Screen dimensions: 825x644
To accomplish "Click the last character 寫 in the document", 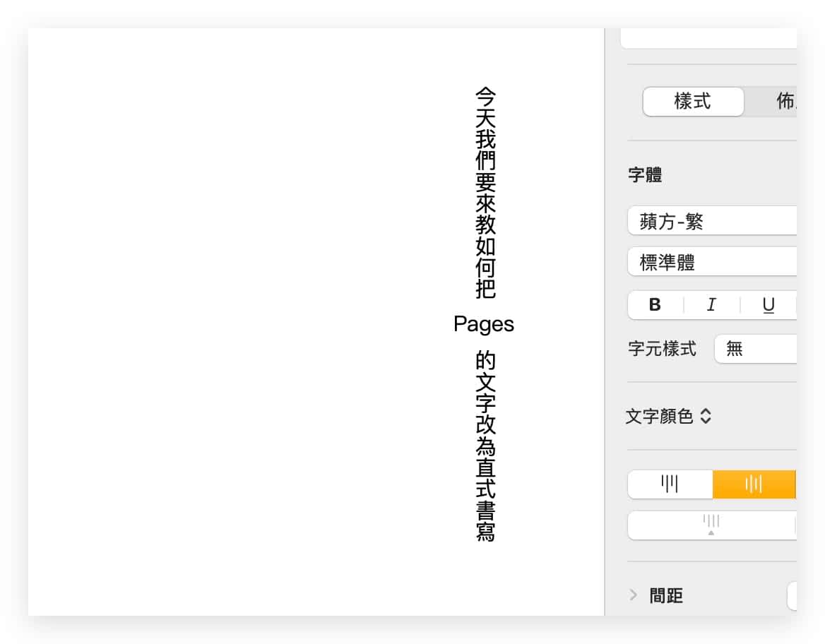I will tap(485, 532).
